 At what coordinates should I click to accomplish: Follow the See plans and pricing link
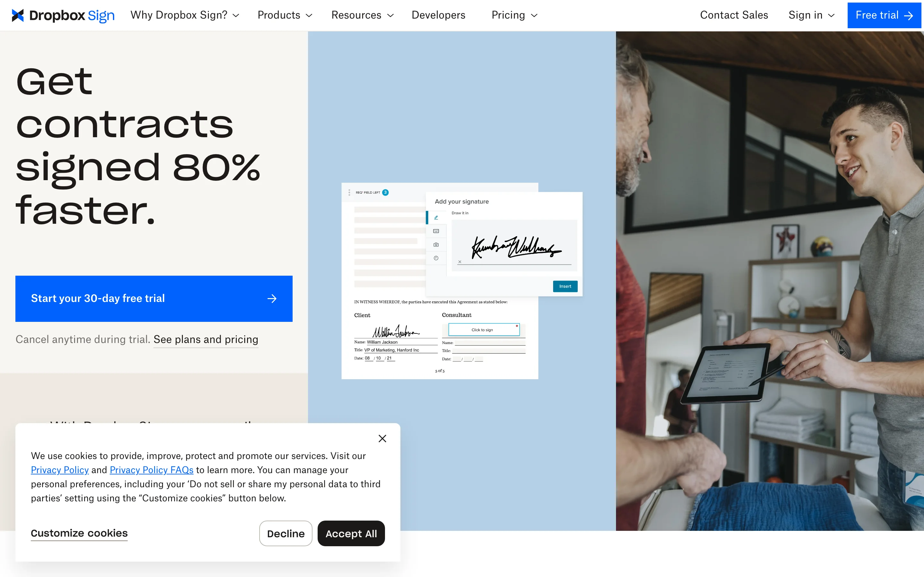point(206,340)
